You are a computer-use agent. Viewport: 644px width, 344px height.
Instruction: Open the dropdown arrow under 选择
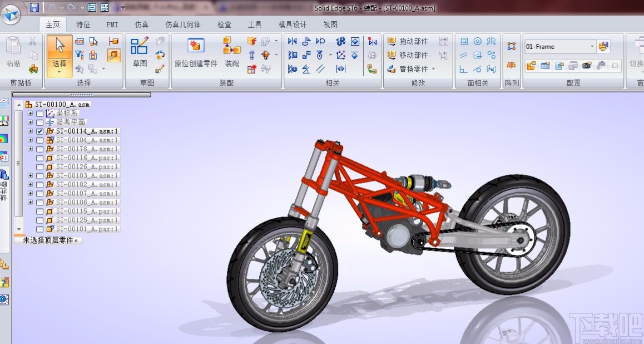(x=60, y=72)
